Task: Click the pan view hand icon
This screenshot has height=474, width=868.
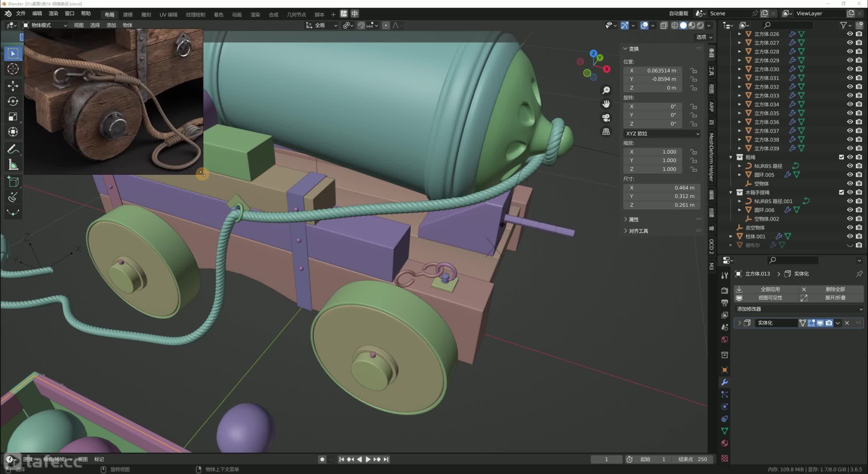Action: [x=606, y=104]
